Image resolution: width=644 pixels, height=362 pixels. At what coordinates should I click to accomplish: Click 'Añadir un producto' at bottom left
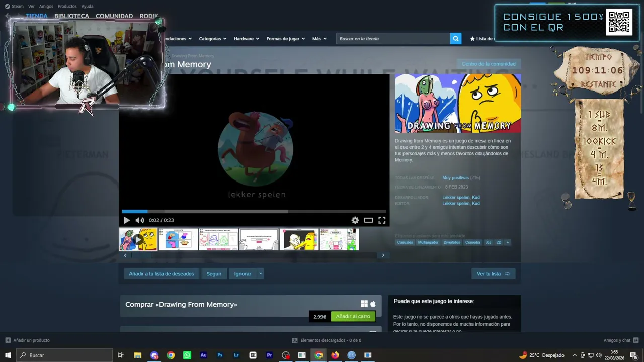pos(28,340)
